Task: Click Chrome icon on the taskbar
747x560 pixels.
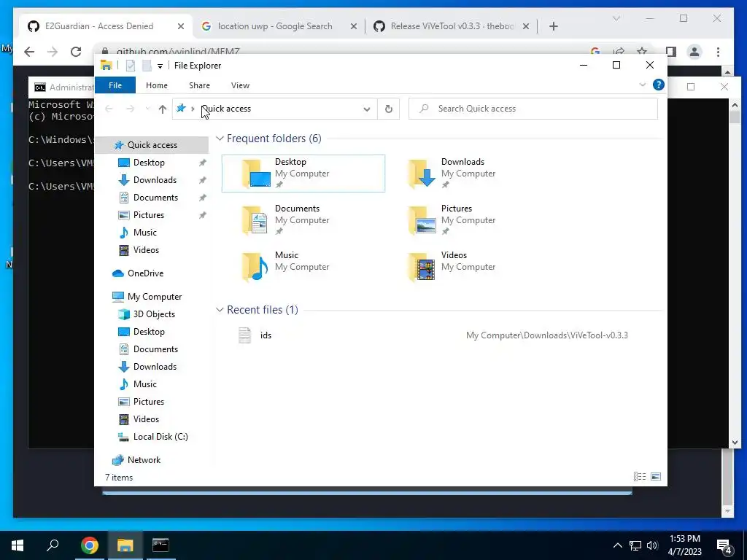Action: tap(89, 545)
